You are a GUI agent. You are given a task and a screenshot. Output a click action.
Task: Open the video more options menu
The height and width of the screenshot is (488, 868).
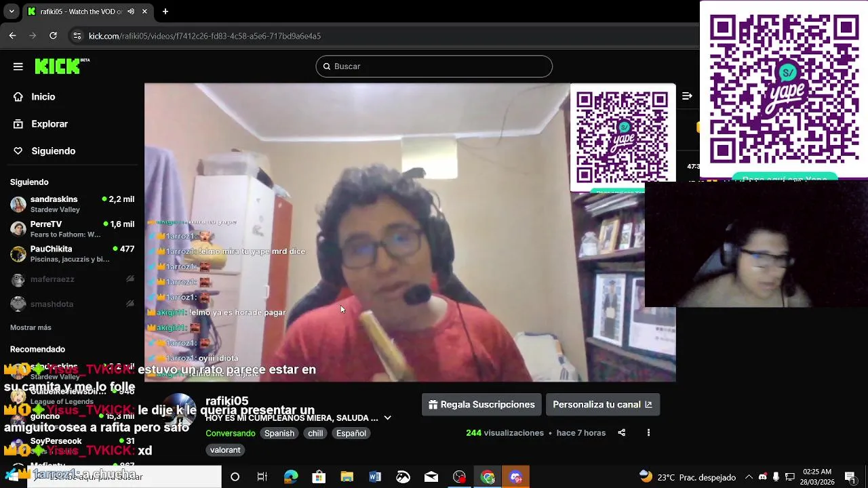point(648,432)
